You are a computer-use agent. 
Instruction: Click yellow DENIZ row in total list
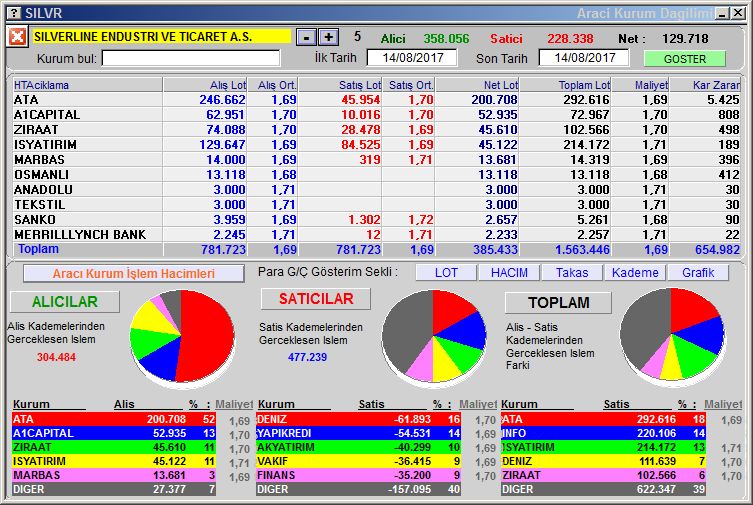click(x=603, y=461)
